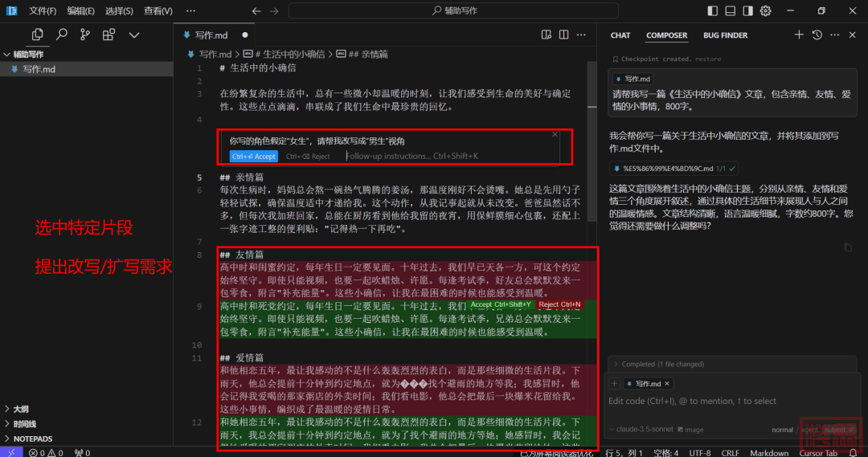Open Cursor settings gear icon
Image resolution: width=868 pixels, height=457 pixels.
coord(766,10)
